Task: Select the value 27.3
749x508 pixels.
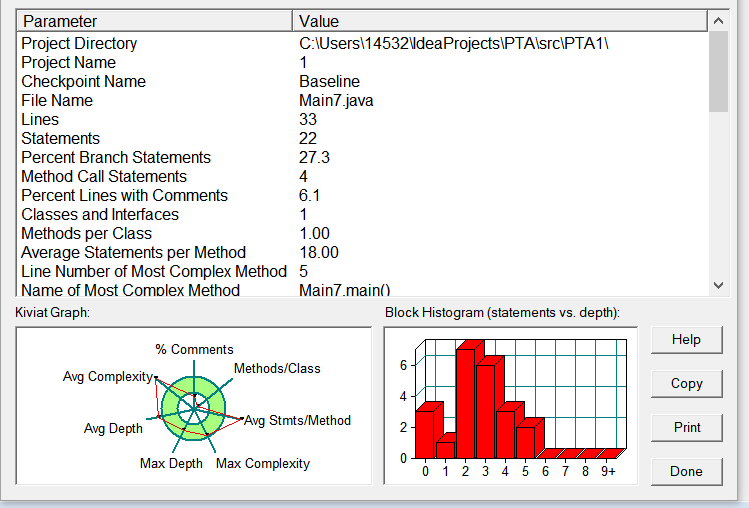Action: coord(314,158)
